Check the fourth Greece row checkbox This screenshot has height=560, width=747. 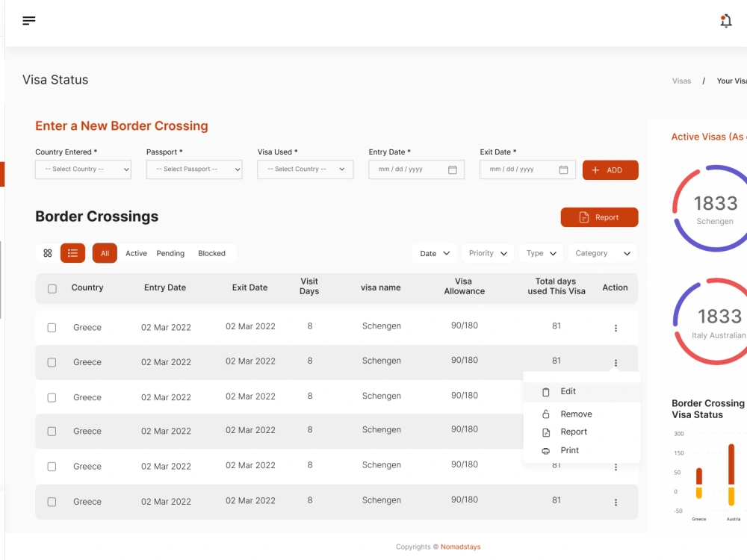click(x=52, y=432)
